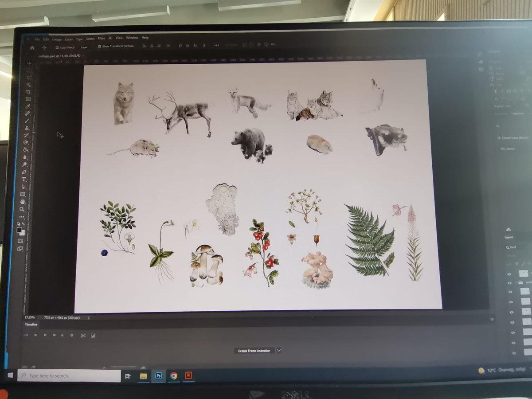Open the Filter menu
Image resolution: width=532 pixels, height=399 pixels.
point(102,38)
